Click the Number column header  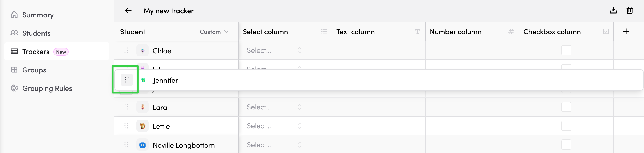(x=456, y=32)
